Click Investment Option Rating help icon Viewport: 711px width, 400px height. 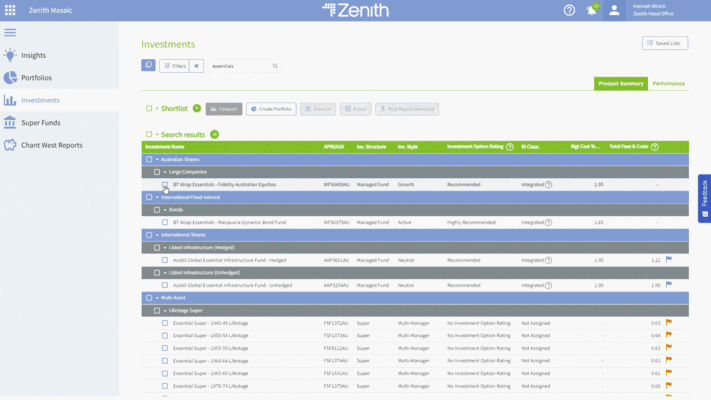tap(509, 147)
